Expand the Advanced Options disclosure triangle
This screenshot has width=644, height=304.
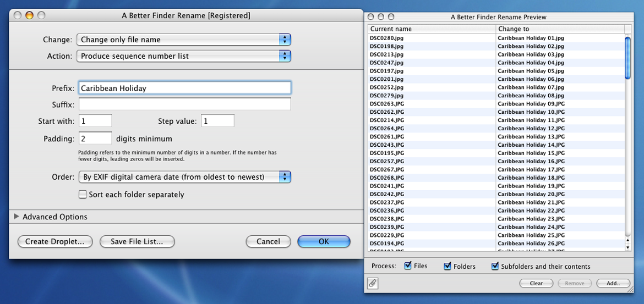click(x=17, y=217)
